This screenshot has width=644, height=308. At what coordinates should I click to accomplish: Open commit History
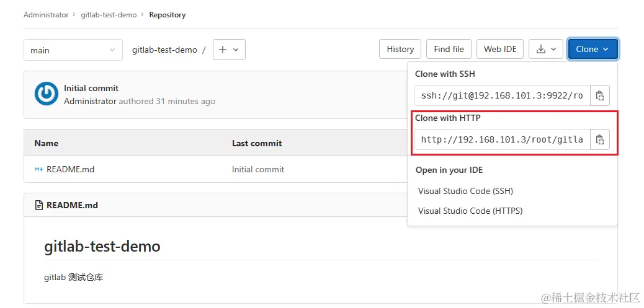[400, 49]
